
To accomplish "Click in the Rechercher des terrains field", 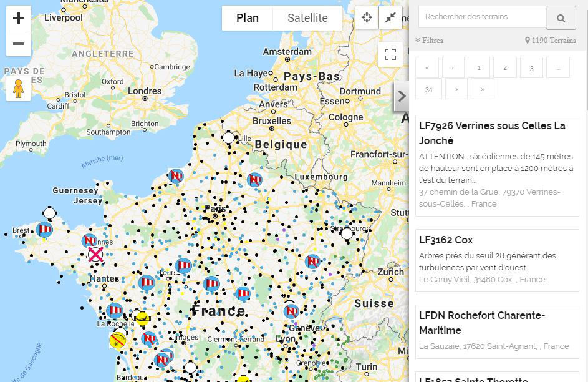I will 482,17.
